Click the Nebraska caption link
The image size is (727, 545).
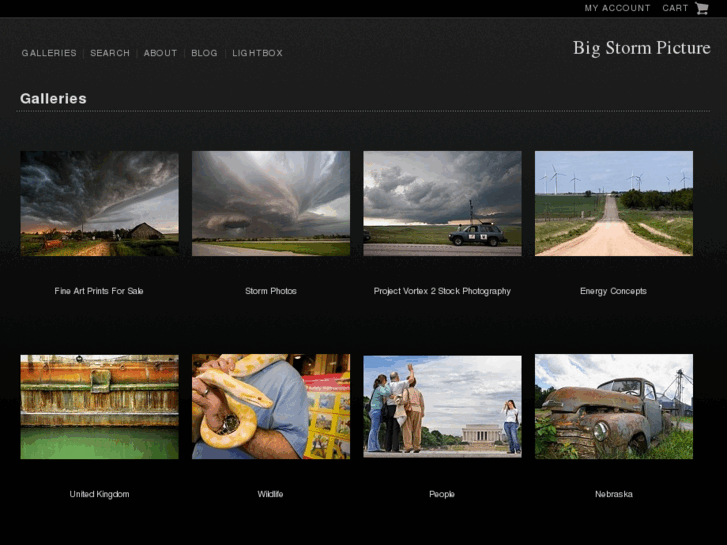tap(613, 494)
